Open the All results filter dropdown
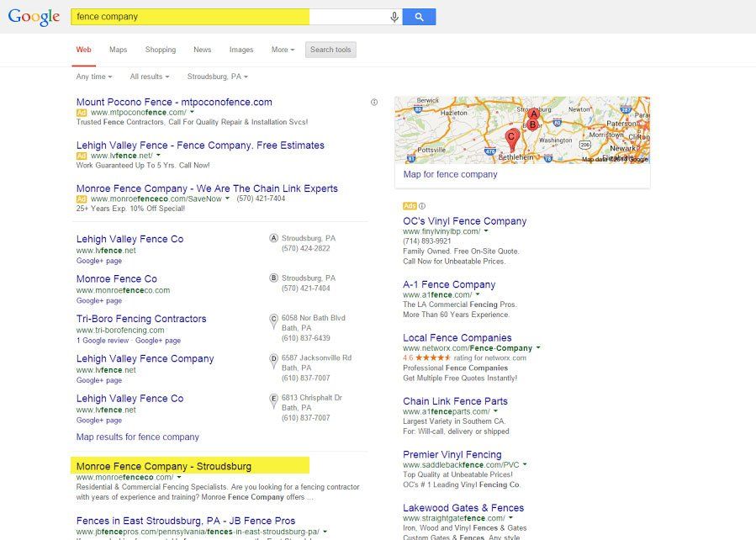 click(150, 77)
